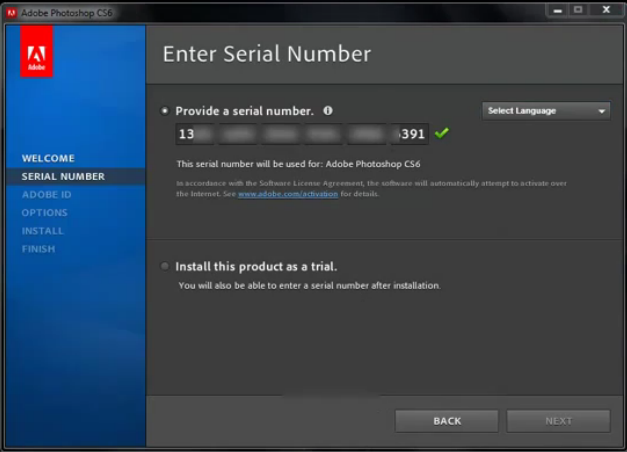Image resolution: width=627 pixels, height=452 pixels.
Task: Go to the Welcome step in the sidebar
Action: tap(48, 158)
